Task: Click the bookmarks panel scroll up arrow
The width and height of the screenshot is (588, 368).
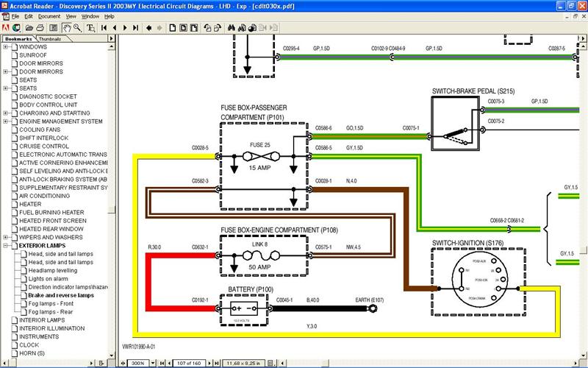Action: (x=112, y=46)
